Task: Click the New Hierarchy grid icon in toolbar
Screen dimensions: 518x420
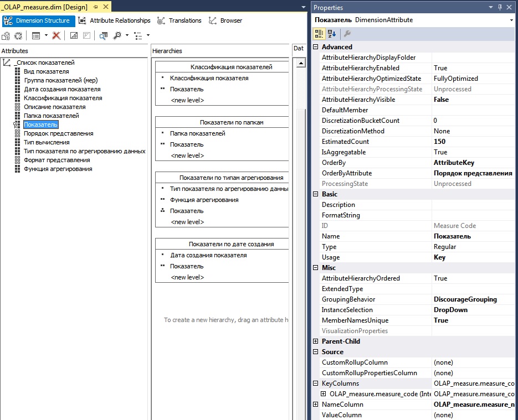Action: pyautogui.click(x=74, y=35)
